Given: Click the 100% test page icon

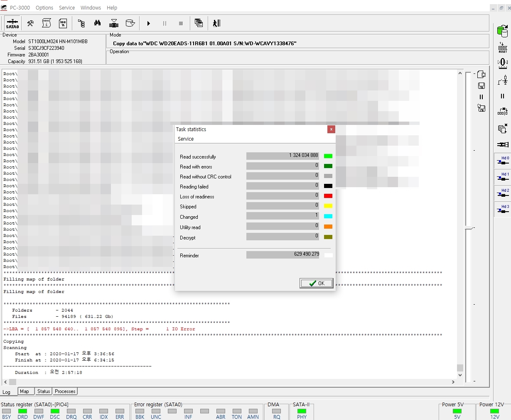Looking at the screenshot, I should (63, 23).
